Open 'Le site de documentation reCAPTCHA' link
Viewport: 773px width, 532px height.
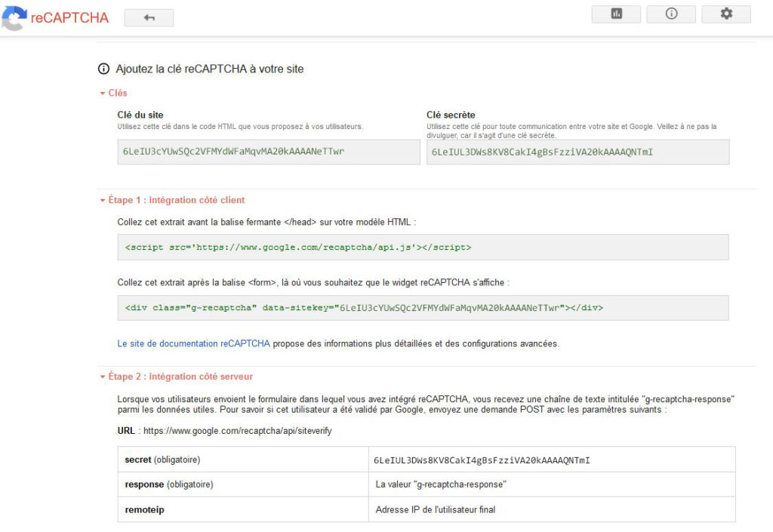click(194, 343)
